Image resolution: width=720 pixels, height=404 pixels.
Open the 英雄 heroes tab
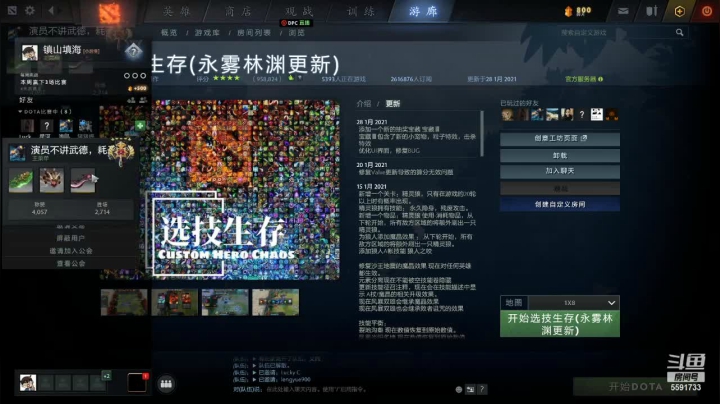point(177,11)
